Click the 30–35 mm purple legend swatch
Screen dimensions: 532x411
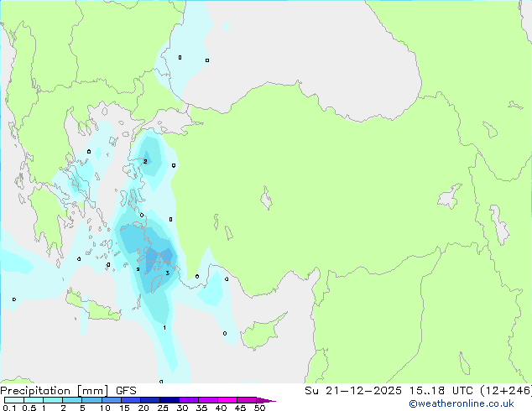[188, 400]
